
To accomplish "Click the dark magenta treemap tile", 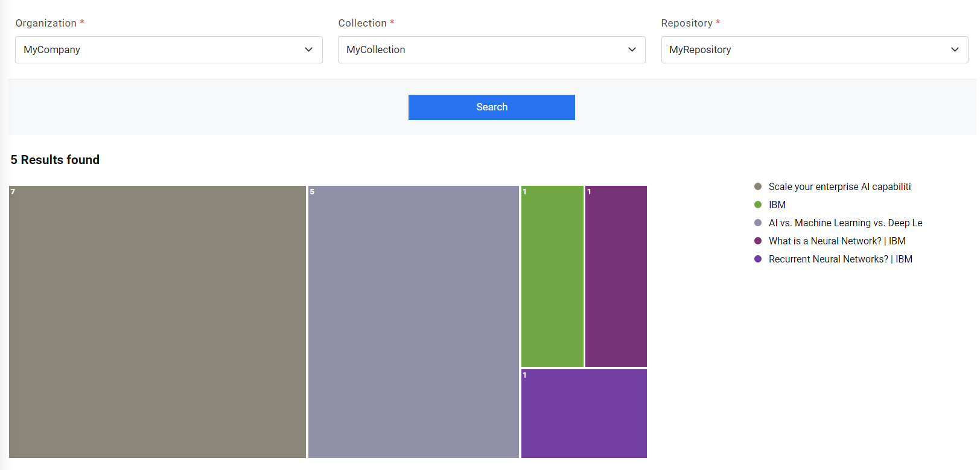I will click(616, 276).
